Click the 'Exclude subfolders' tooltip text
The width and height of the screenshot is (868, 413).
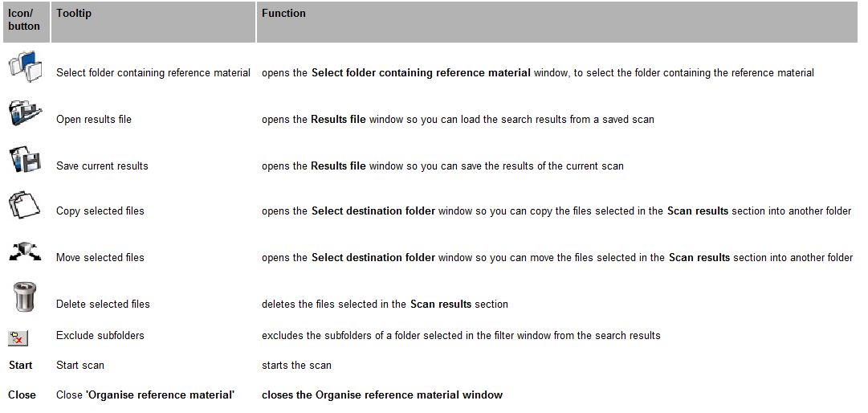point(100,336)
